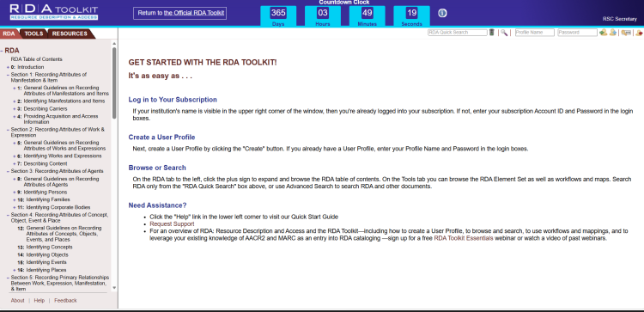Expand chapter 6: Identifying Works and Expressions
This screenshot has height=312, width=644.
point(15,156)
